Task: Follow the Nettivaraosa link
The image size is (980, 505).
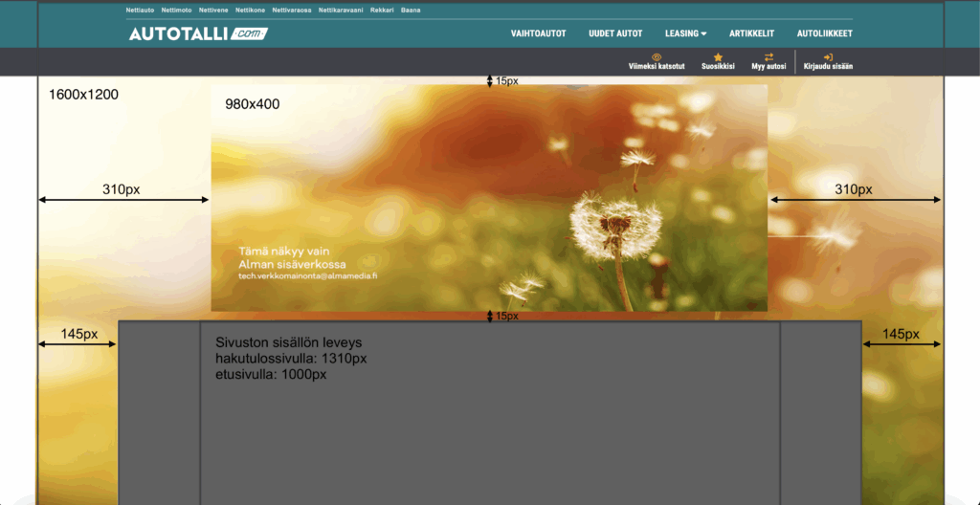Action: 291,11
